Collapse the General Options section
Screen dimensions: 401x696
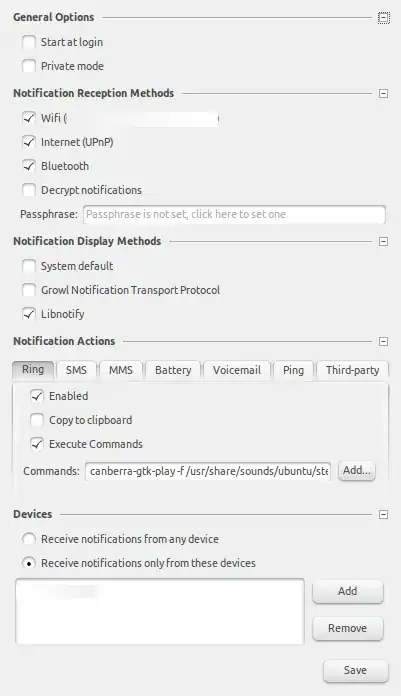(x=383, y=18)
